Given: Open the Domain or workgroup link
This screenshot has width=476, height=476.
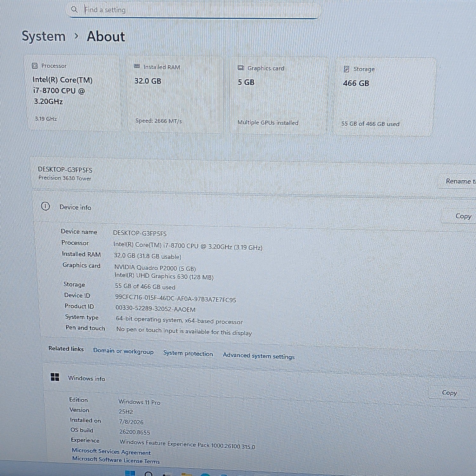Looking at the screenshot, I should (123, 351).
